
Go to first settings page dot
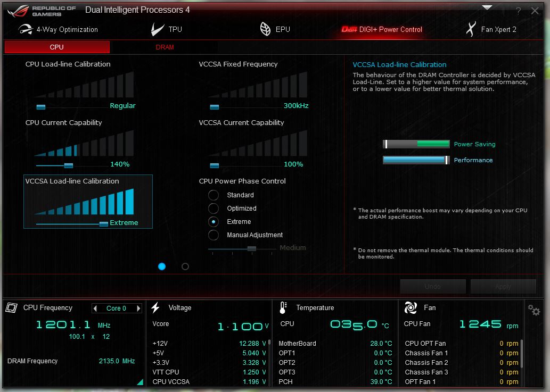click(162, 266)
